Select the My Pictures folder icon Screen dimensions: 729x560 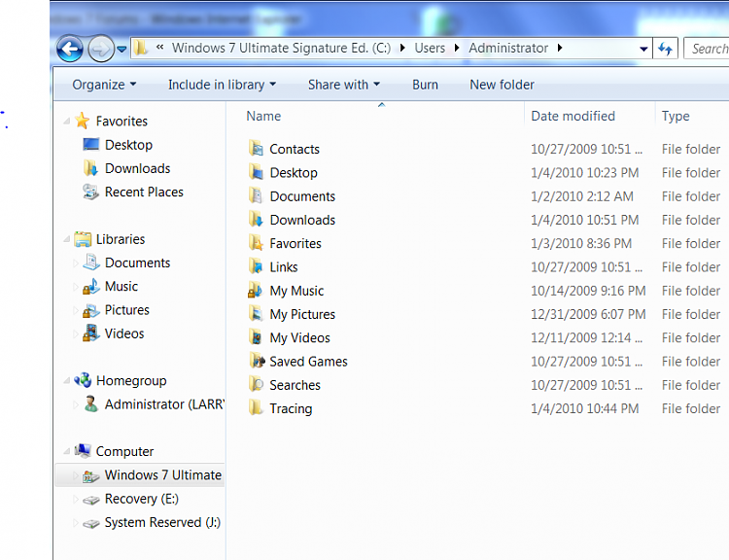tap(256, 314)
